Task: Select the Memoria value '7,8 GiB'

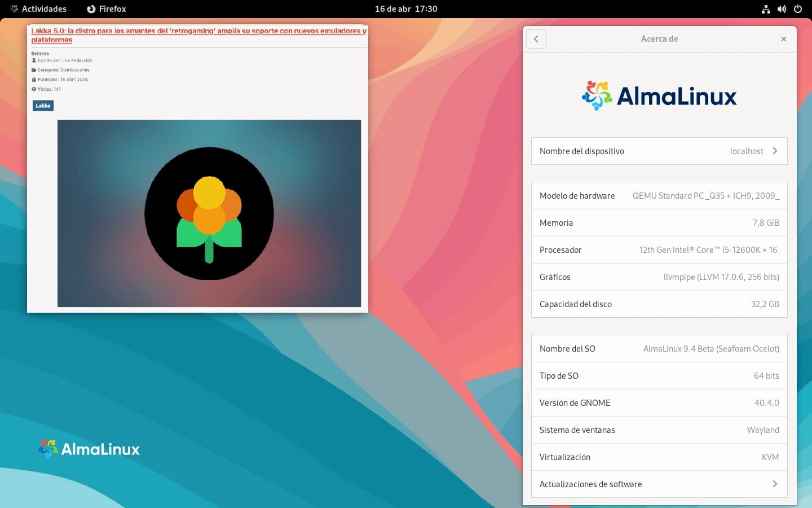Action: (x=766, y=223)
